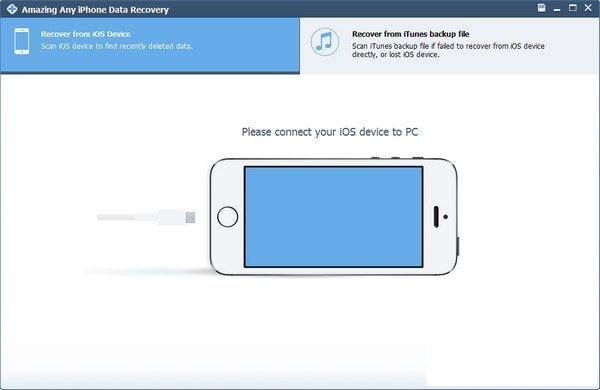Click the "Scan iOS device to find recently deleted data." text
The width and height of the screenshot is (600, 390).
(117, 46)
